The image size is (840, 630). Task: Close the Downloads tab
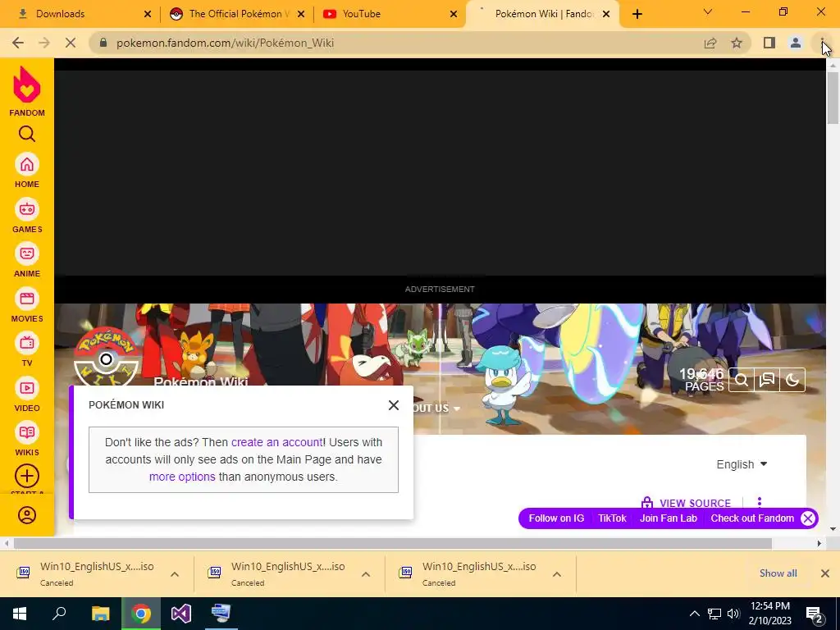click(x=148, y=14)
